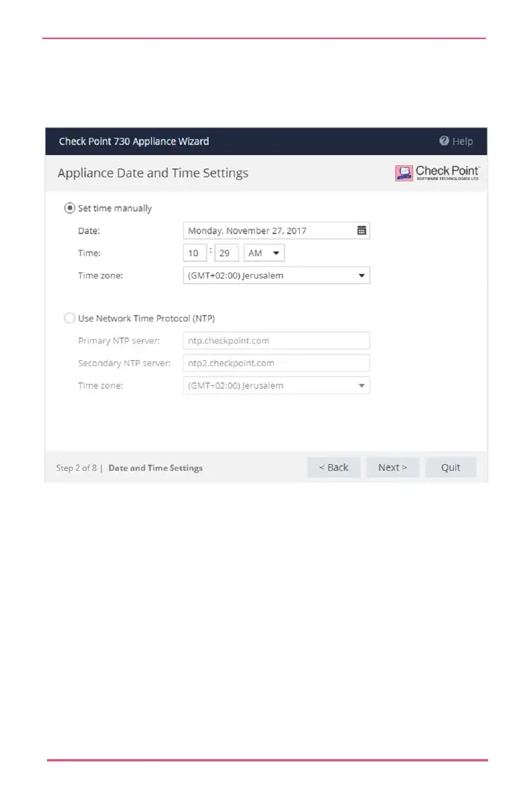The image size is (532, 799).
Task: Click the Secondary NTP server field
Action: [276, 363]
